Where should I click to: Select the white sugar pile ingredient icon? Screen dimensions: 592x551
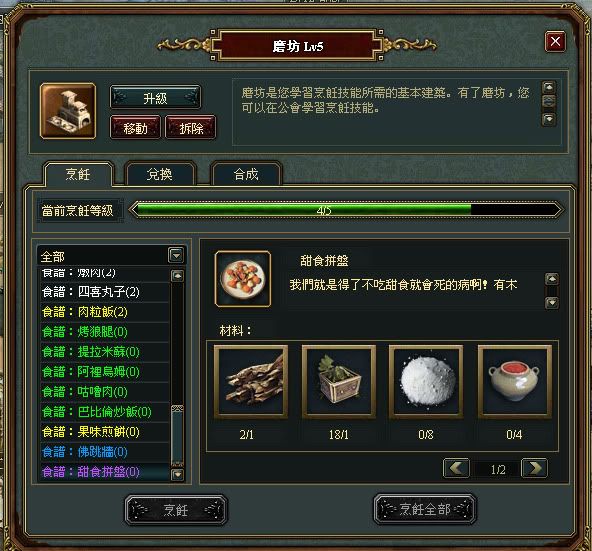pos(426,381)
